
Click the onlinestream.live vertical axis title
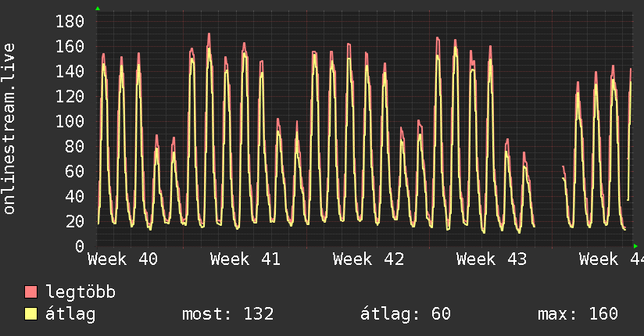click(9, 129)
